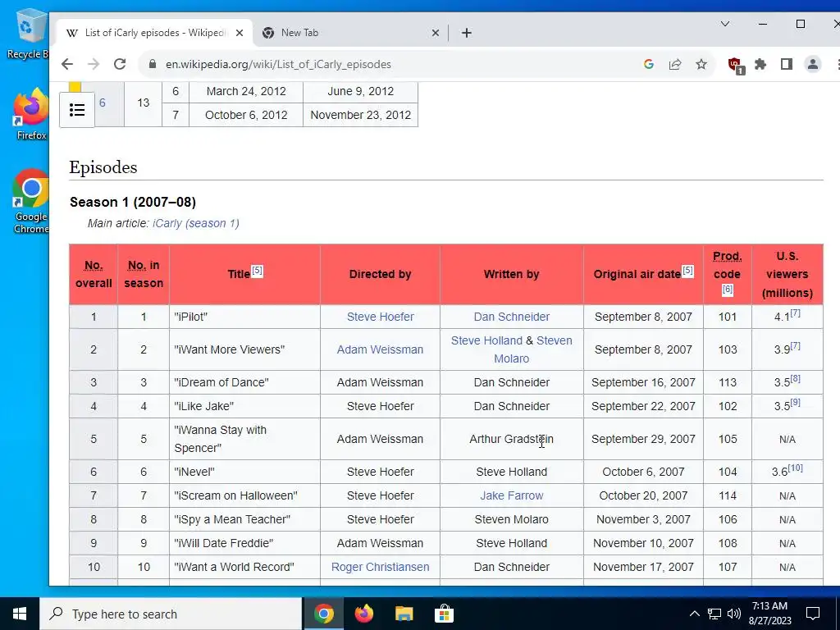Image resolution: width=840 pixels, height=630 pixels.
Task: Open the Adam Weissman link
Action: point(380,349)
